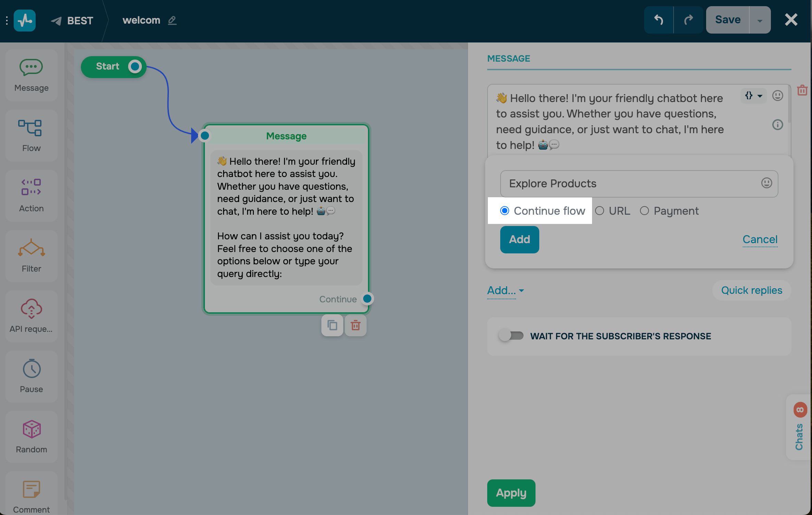Open the variables curly-brace dropdown
This screenshot has width=812, height=515.
pos(753,96)
